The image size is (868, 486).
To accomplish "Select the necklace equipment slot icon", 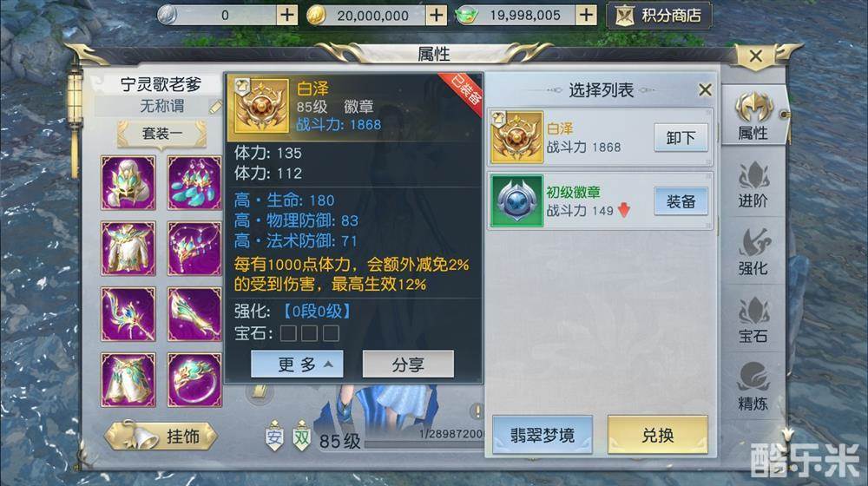I will pyautogui.click(x=194, y=248).
